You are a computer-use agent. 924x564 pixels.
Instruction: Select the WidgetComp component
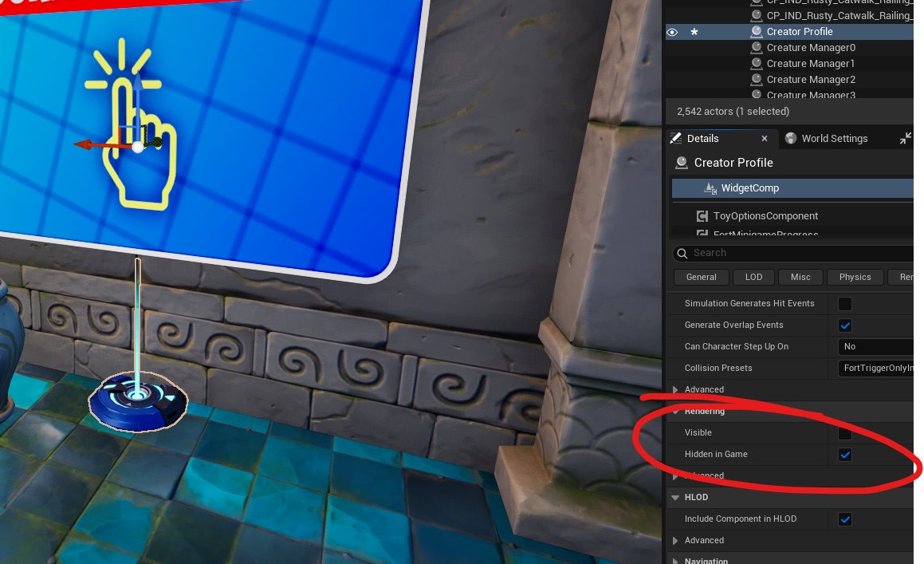792,188
